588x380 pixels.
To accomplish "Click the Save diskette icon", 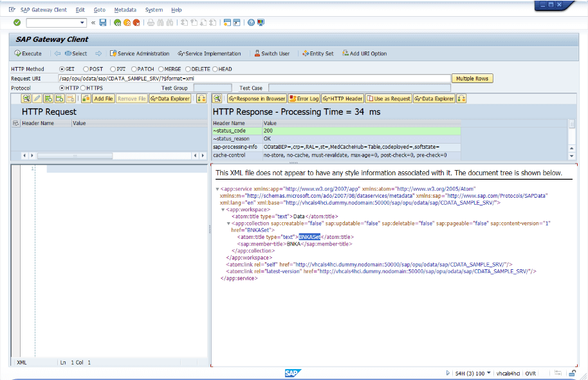I will click(x=103, y=23).
